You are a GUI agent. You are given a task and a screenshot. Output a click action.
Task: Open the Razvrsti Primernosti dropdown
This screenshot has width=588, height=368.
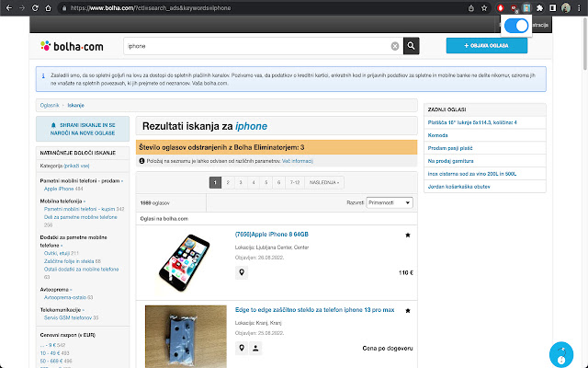click(x=390, y=202)
